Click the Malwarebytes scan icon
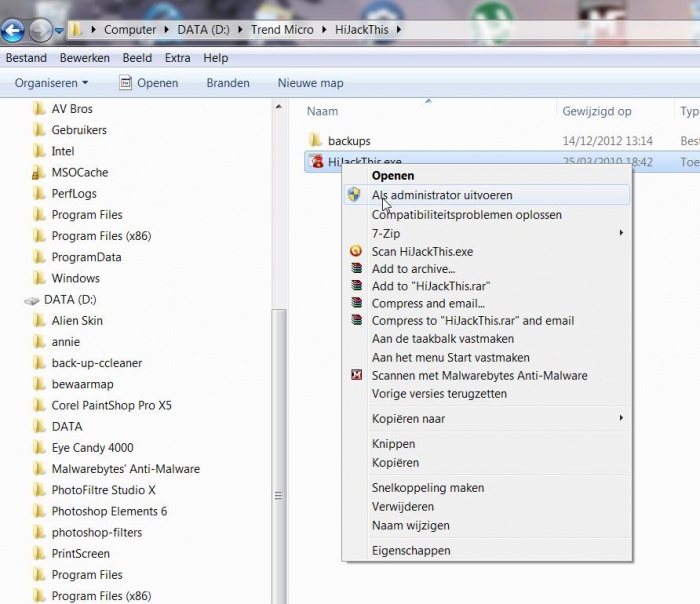 tap(356, 375)
